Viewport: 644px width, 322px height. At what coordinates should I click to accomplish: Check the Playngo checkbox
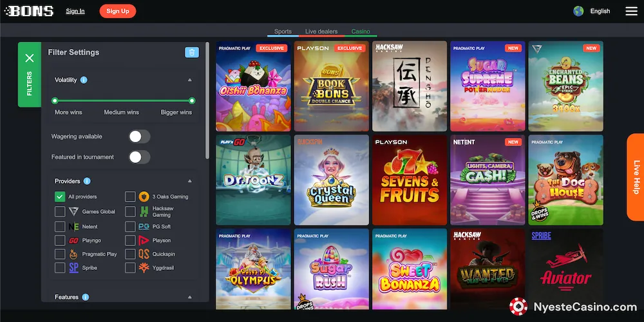60,240
